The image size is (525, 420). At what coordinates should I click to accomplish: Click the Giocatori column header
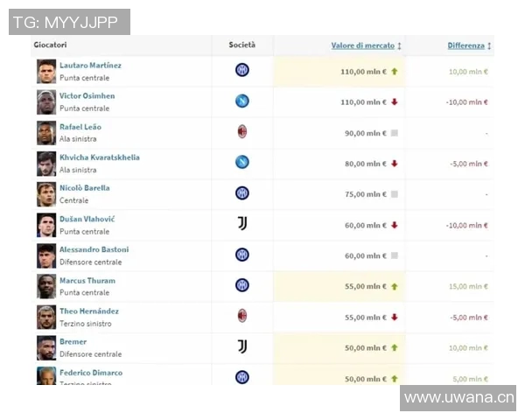[x=50, y=45]
